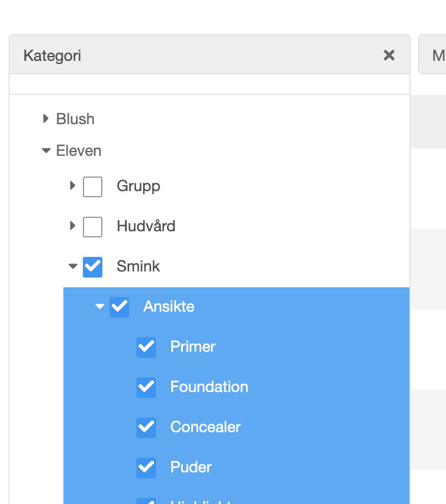Close the Kategori filter panel
Image resolution: width=446 pixels, height=504 pixels.
coord(389,55)
